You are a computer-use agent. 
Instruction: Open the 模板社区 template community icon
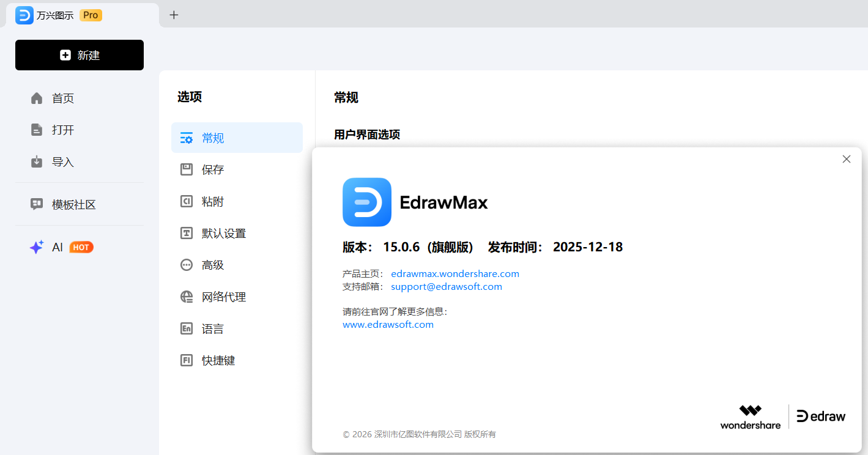(37, 205)
